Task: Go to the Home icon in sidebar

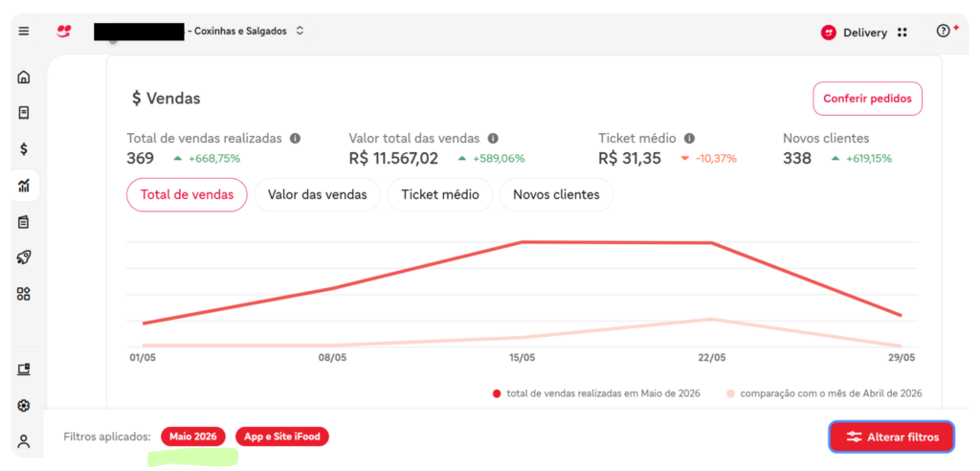Action: 24,78
